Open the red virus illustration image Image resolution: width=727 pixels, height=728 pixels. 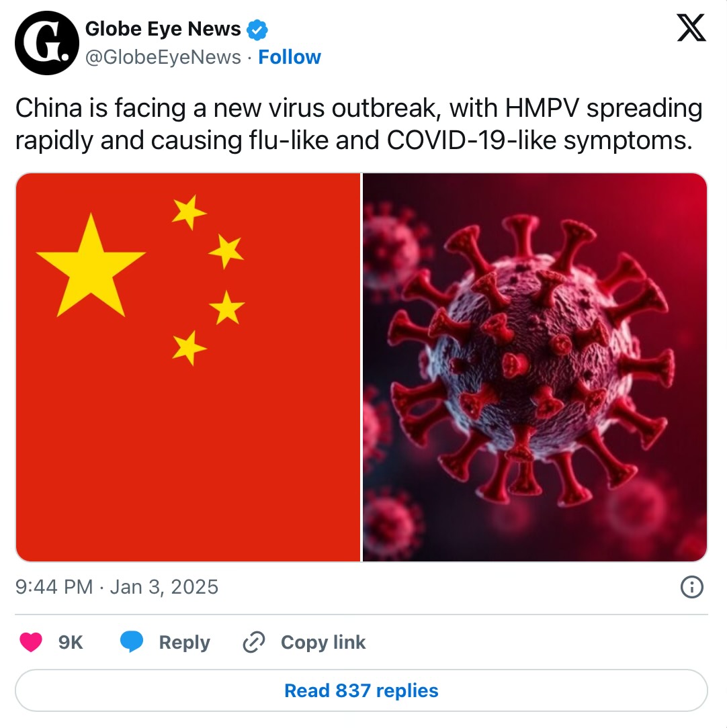[535, 367]
